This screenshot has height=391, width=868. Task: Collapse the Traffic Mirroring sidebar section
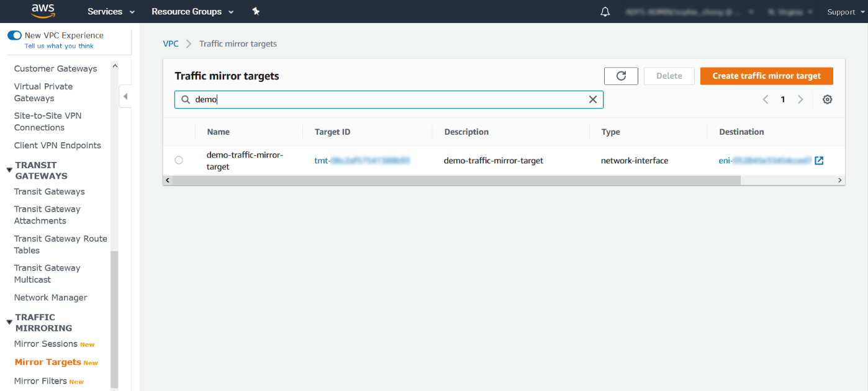9,322
